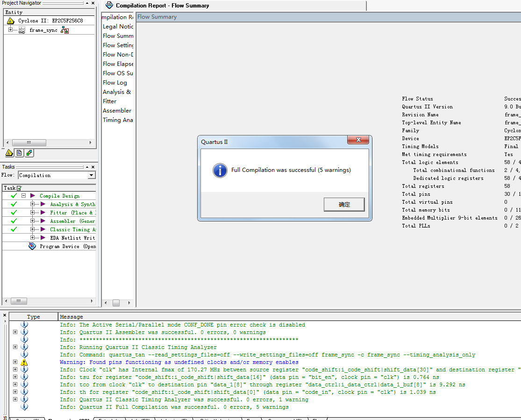Image resolution: width=521 pixels, height=420 pixels.
Task: Expand the EDA Netlist Writer task
Action: point(33,238)
